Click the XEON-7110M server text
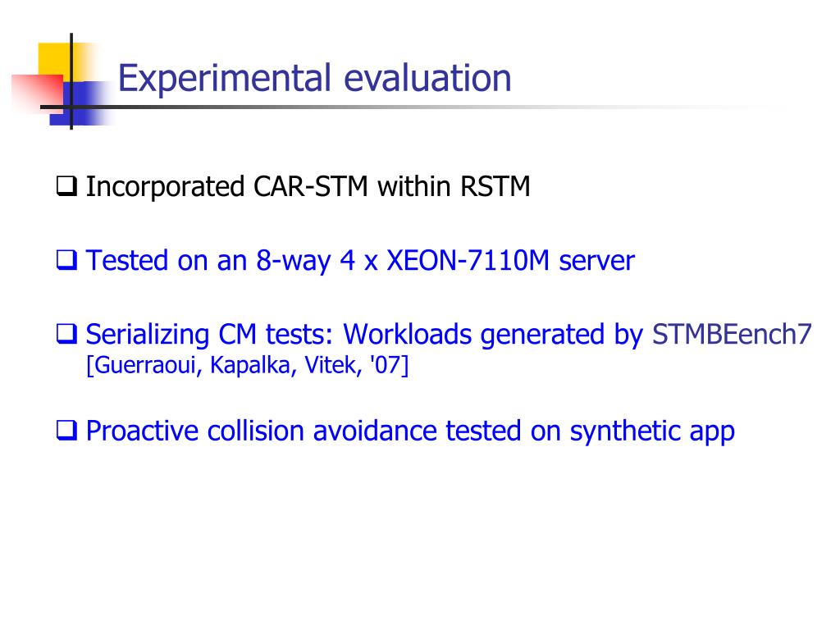 coord(510,260)
